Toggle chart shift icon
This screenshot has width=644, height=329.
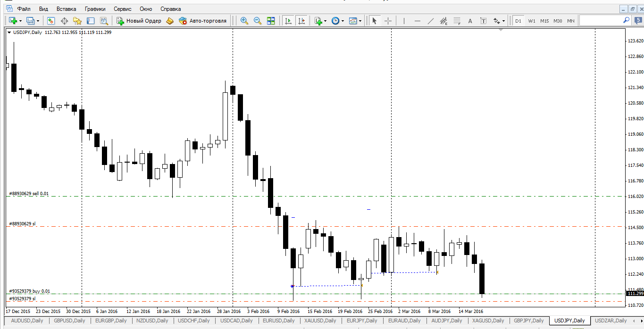pyautogui.click(x=302, y=21)
